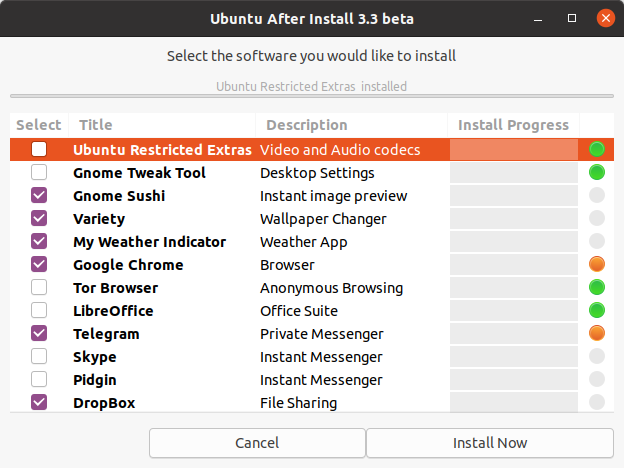624x468 pixels.
Task: Select the LibreOffice checkbox
Action: point(39,310)
